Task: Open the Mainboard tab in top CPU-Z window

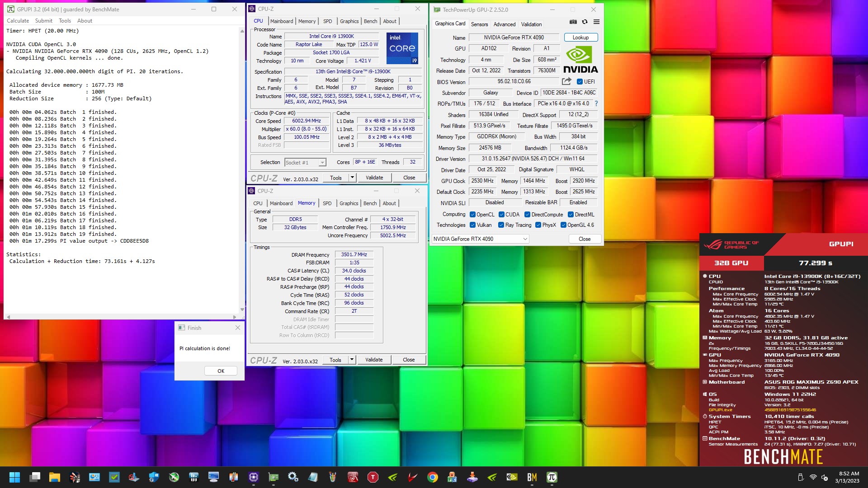Action: [282, 21]
